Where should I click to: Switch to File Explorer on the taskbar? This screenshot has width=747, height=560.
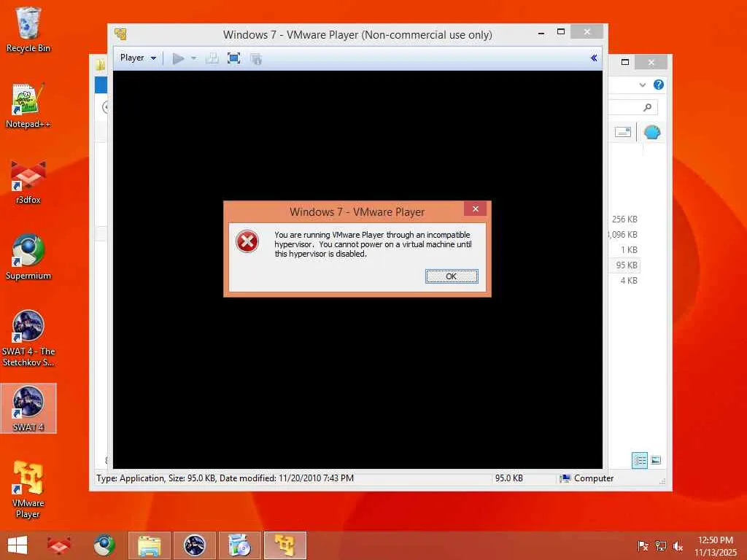point(149,545)
